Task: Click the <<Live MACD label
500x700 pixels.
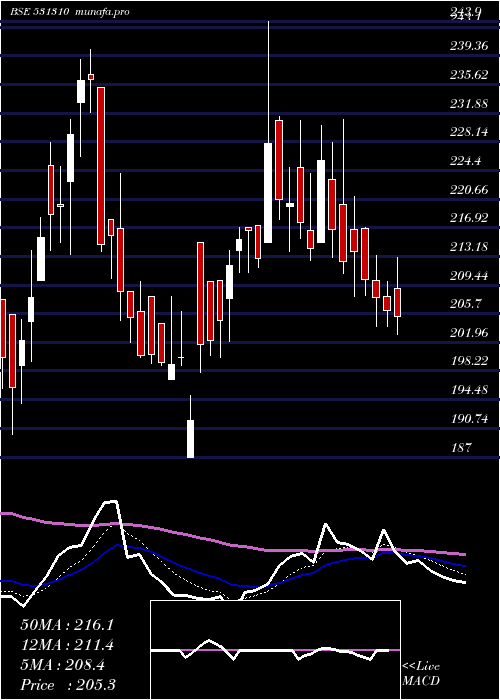Action: click(x=421, y=674)
